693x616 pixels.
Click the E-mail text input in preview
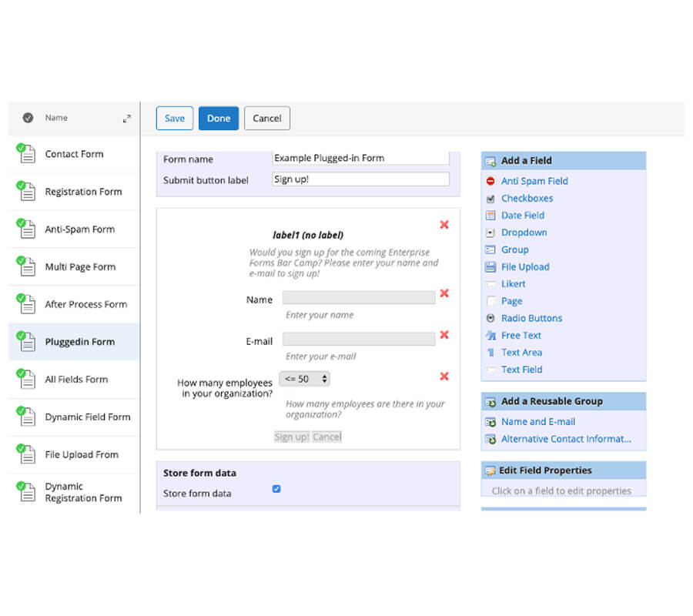(x=358, y=339)
